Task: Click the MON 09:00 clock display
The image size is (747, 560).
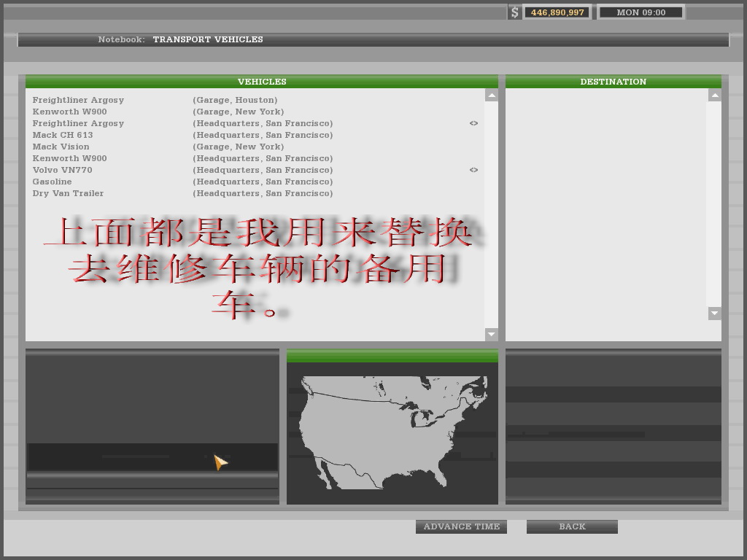Action: coord(640,12)
